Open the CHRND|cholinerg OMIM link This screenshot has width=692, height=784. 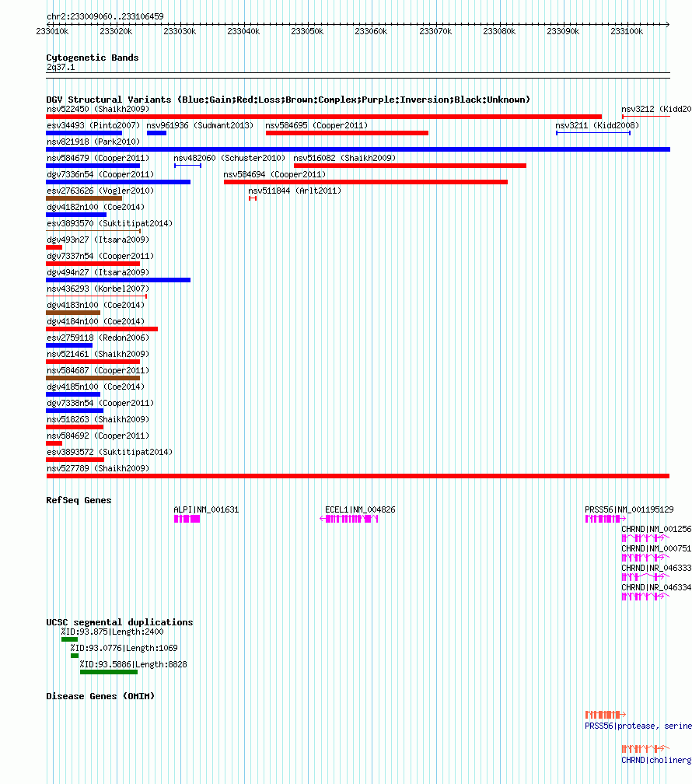click(x=656, y=760)
